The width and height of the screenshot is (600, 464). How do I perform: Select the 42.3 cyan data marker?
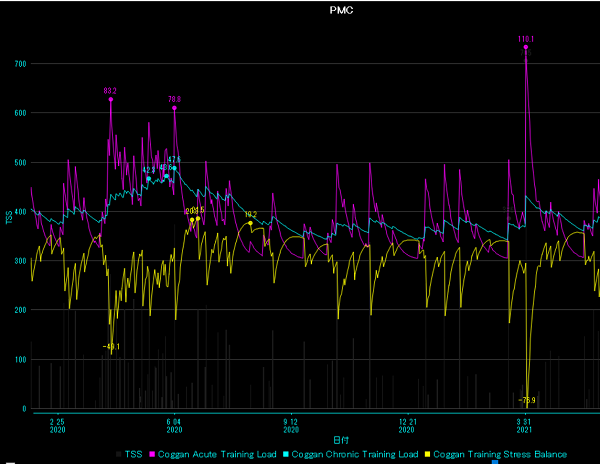pyautogui.click(x=149, y=179)
